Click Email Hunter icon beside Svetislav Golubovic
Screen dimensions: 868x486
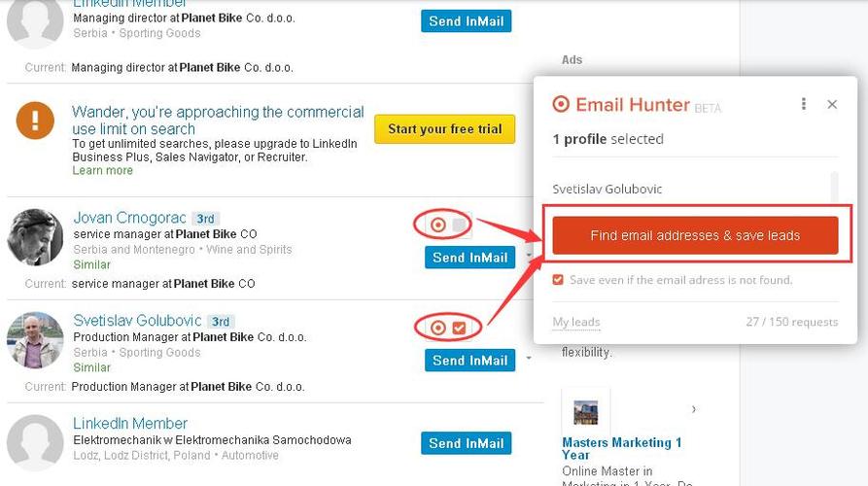[438, 328]
